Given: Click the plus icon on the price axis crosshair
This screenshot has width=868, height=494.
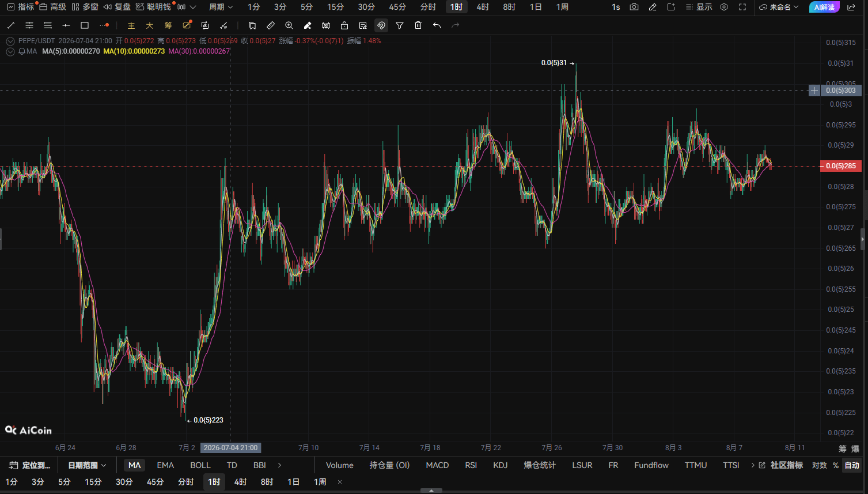Looking at the screenshot, I should 814,90.
